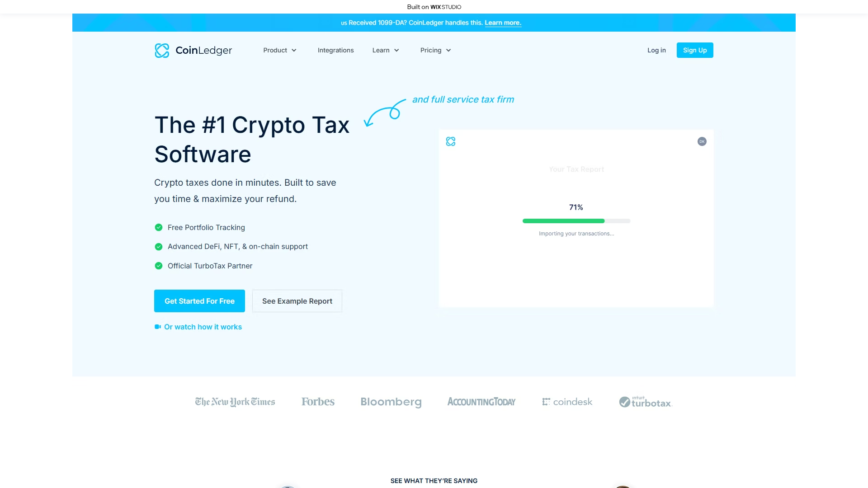Click the coindesk logo

coord(567,402)
